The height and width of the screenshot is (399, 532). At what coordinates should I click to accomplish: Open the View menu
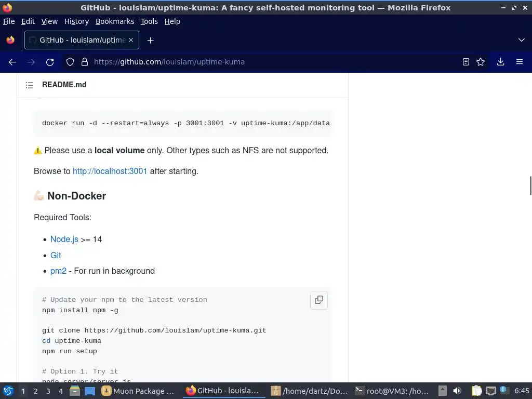(49, 21)
